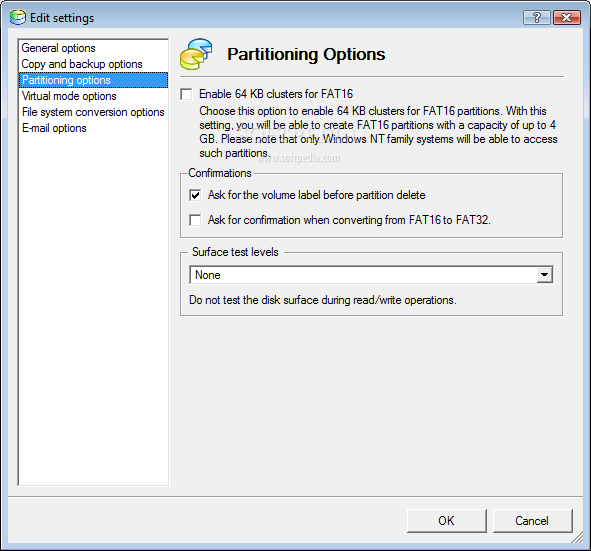Click the help question mark button
This screenshot has width=591, height=551.
pyautogui.click(x=537, y=17)
